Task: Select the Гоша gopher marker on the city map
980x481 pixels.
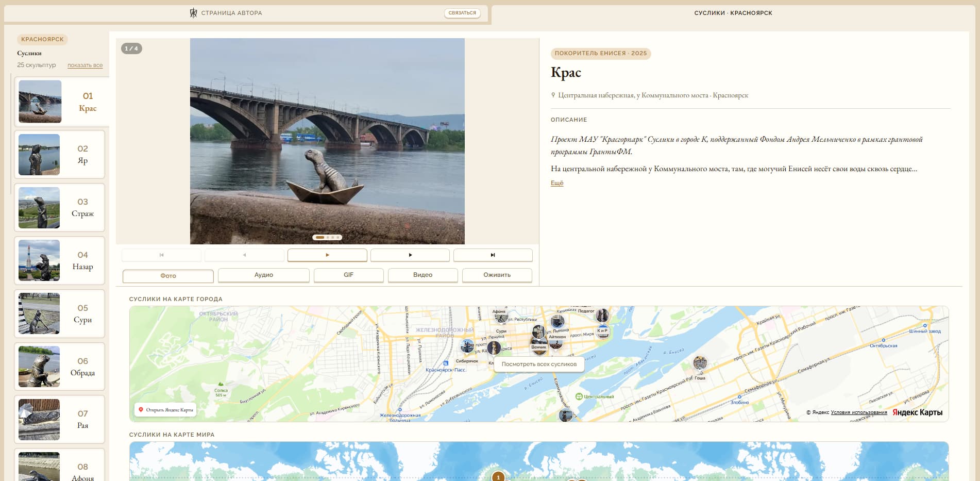Action: (700, 363)
